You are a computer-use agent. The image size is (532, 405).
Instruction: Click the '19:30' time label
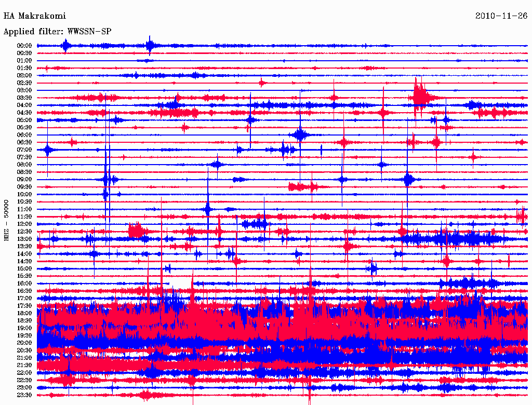[x=24, y=335]
